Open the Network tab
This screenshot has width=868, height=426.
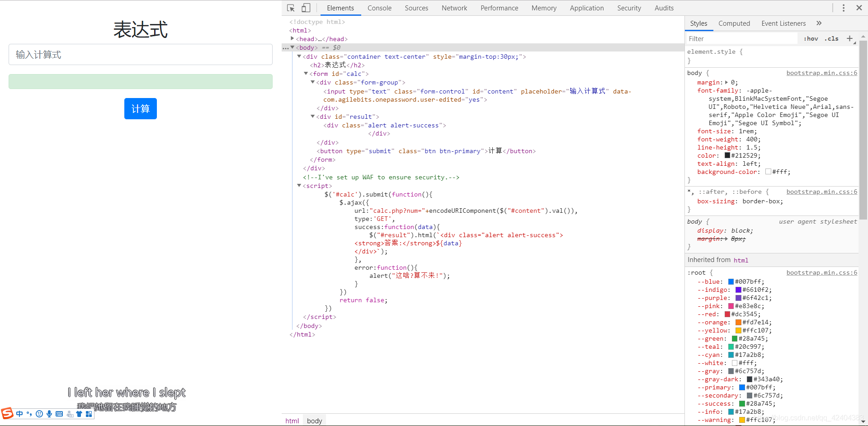(x=454, y=8)
